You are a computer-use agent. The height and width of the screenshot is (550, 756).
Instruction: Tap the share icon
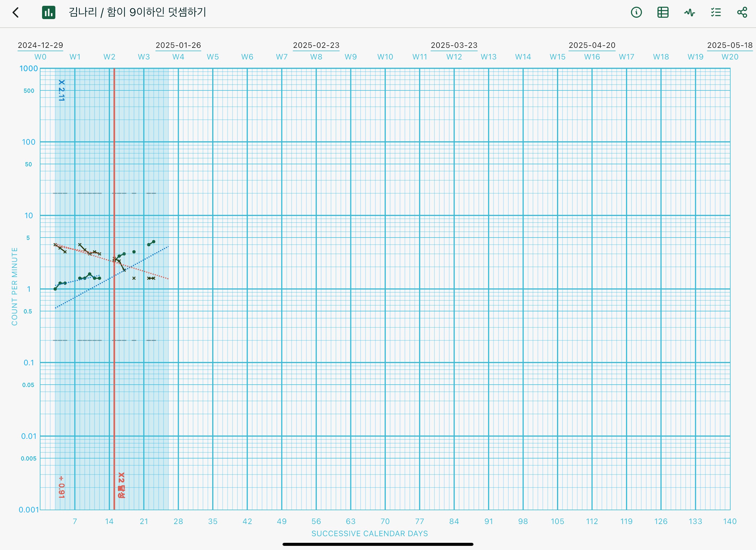click(742, 13)
